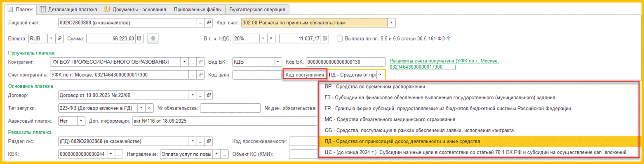The height and width of the screenshot is (164, 644).
Task: Clear Тип закупки with X button
Action: [x=150, y=108]
